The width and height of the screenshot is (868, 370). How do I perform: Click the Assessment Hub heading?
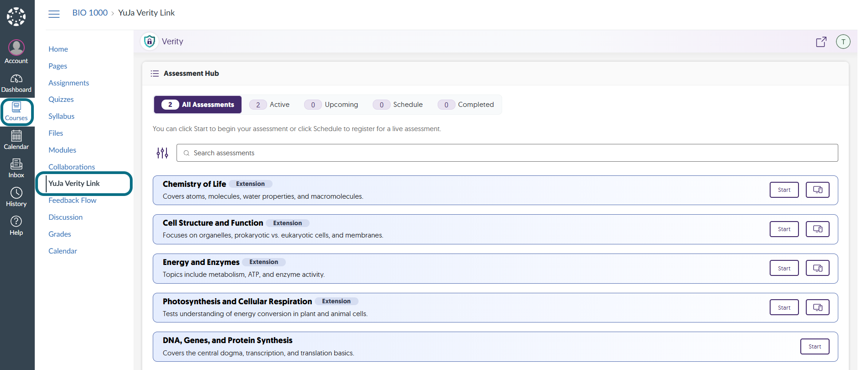pos(191,74)
